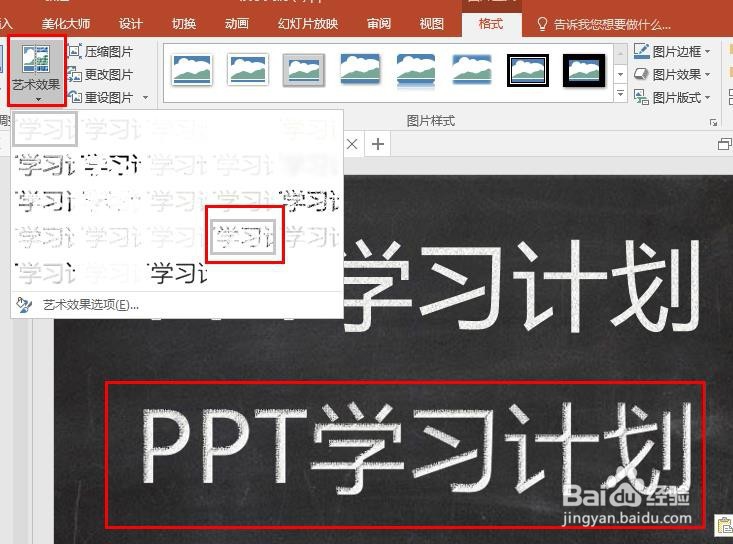The height and width of the screenshot is (544, 733).
Task: Switch to the 视图 view tab
Action: click(431, 23)
